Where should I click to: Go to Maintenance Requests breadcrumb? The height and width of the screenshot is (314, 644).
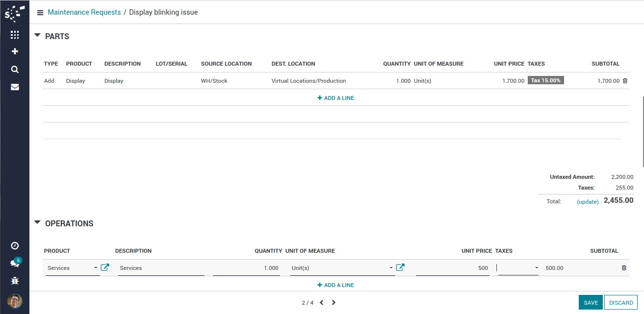(84, 12)
